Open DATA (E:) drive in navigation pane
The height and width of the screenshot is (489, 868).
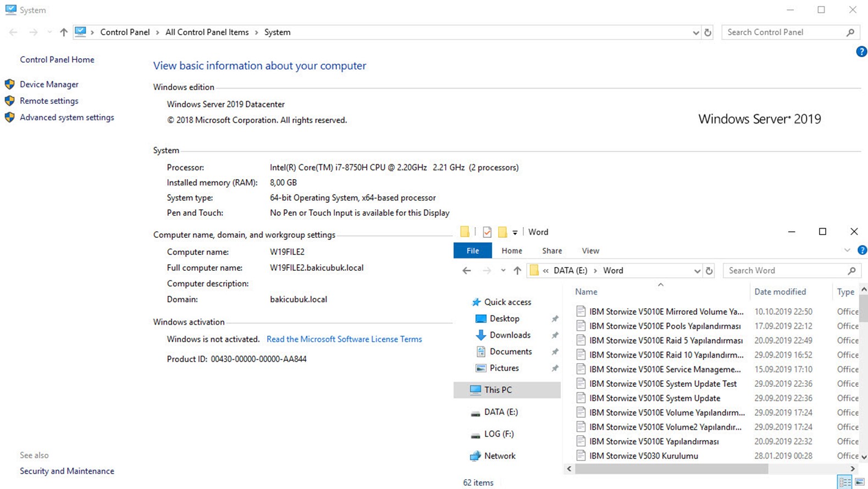[501, 412]
